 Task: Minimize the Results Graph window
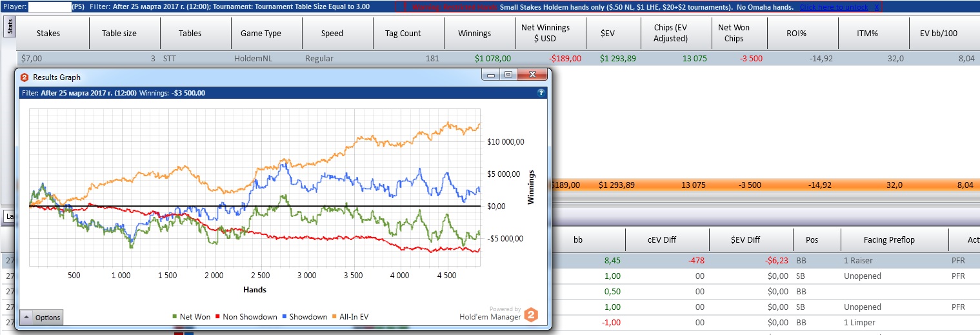[492, 76]
